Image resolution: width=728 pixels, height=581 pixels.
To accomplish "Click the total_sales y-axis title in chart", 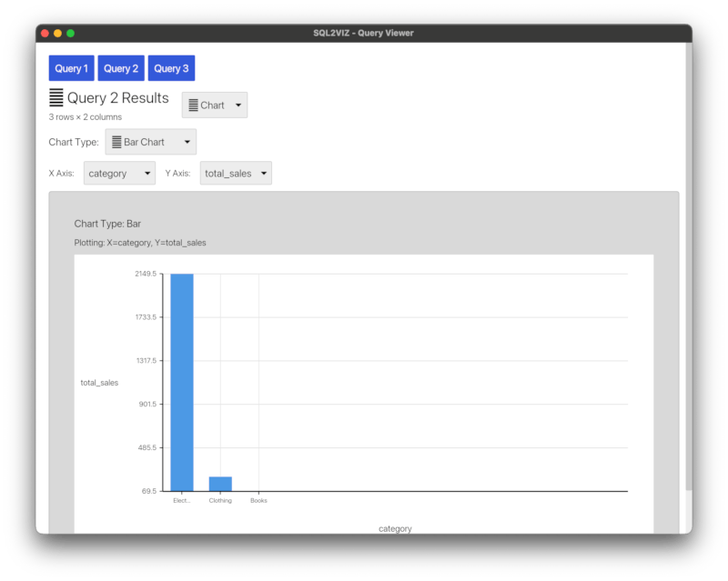I will (99, 383).
